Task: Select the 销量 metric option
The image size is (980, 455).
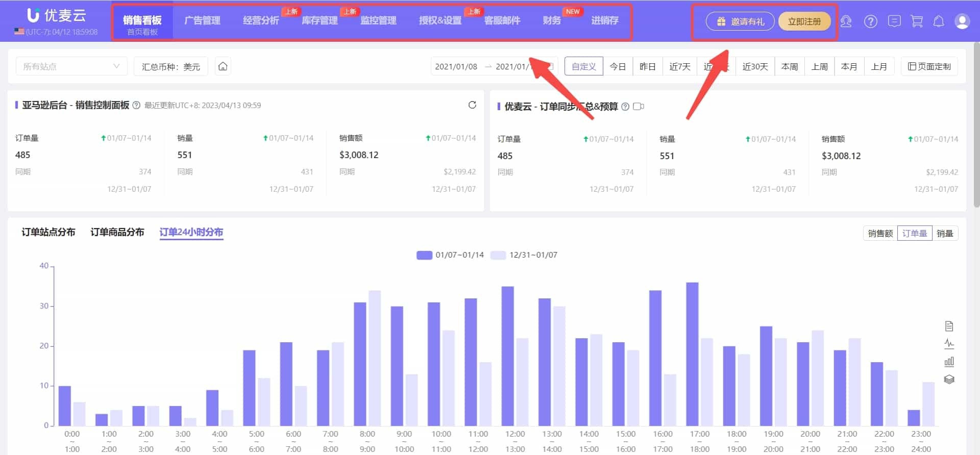Action: [945, 233]
